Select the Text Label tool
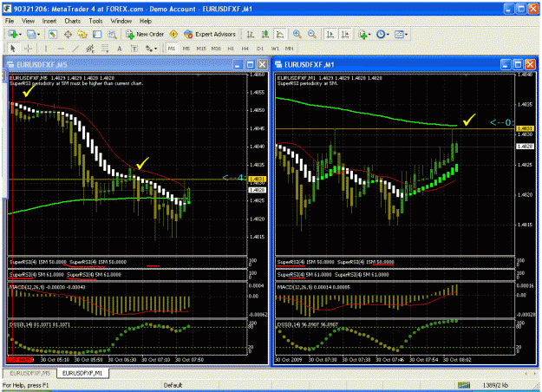 134,49
